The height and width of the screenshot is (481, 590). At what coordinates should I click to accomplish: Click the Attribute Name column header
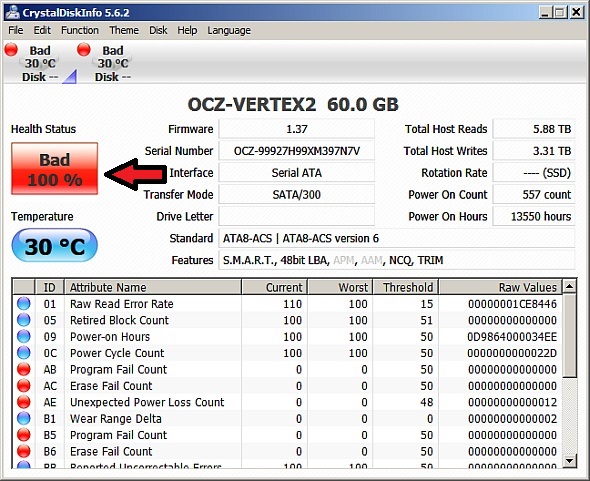[x=153, y=287]
